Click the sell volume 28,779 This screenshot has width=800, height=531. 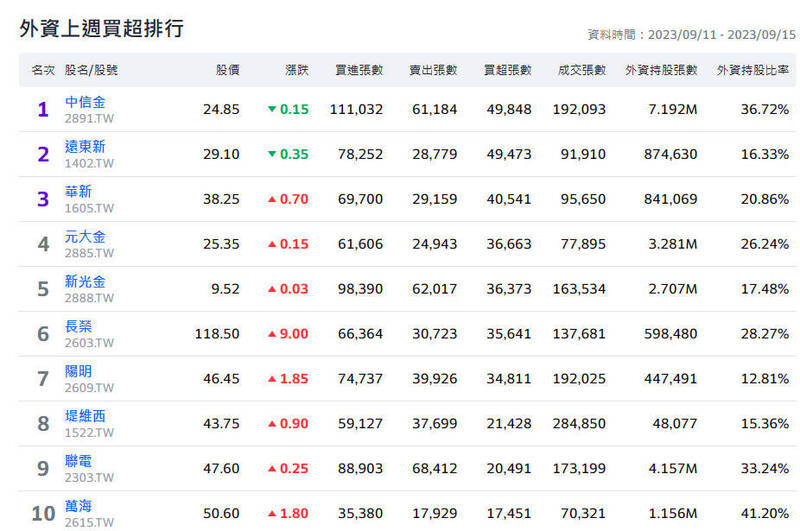click(x=435, y=154)
